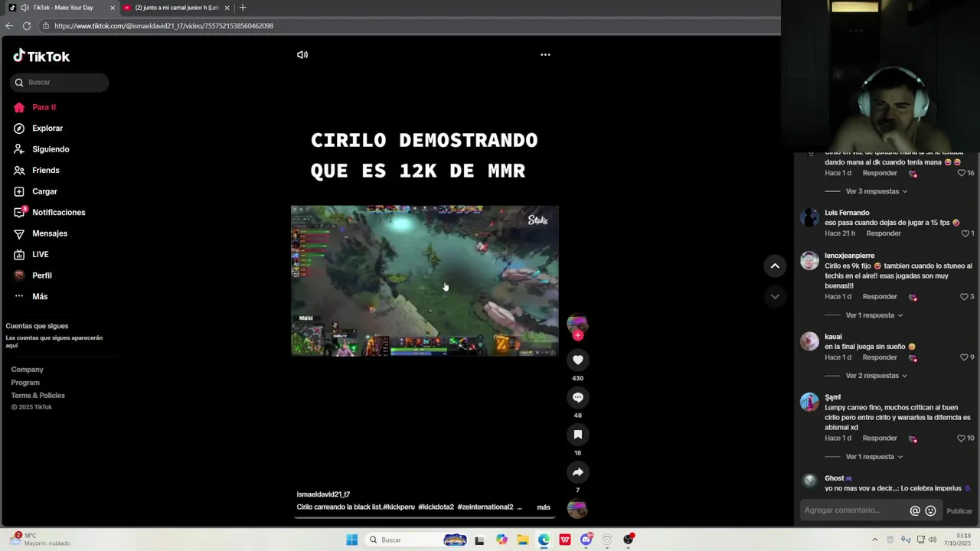Expand lenoxjeanpierre's 'Ver 1 respuesta'

click(x=874, y=315)
